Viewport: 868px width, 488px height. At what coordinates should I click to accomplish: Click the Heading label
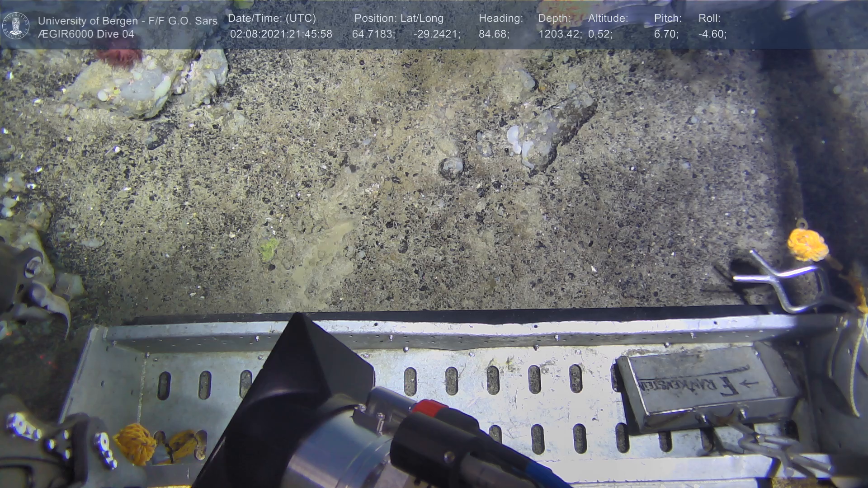[x=500, y=19]
